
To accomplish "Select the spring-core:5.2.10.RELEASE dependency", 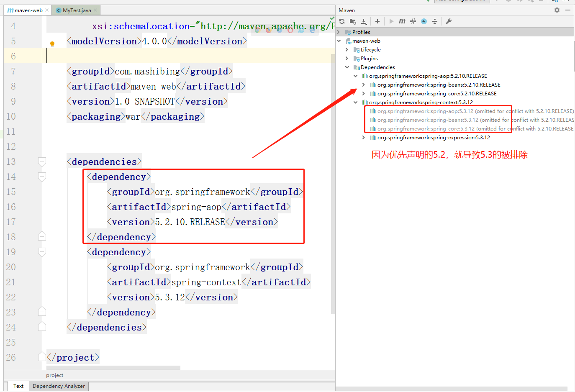I will 436,94.
